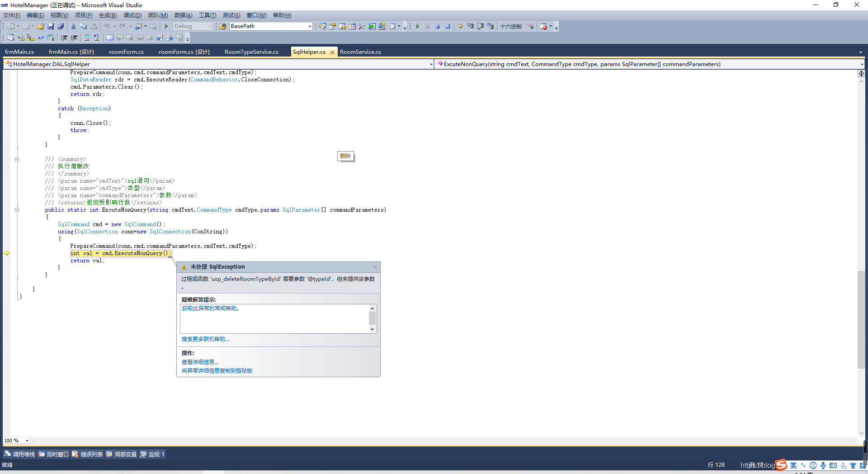Click the exception tips scroll down arrow
Viewport: 868px width, 474px height.
point(373,329)
